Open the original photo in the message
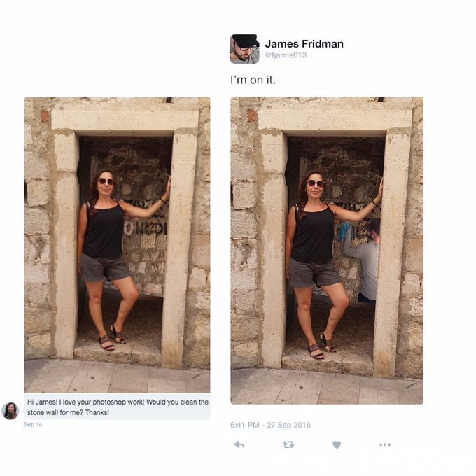This screenshot has width=476, height=476. tap(117, 245)
